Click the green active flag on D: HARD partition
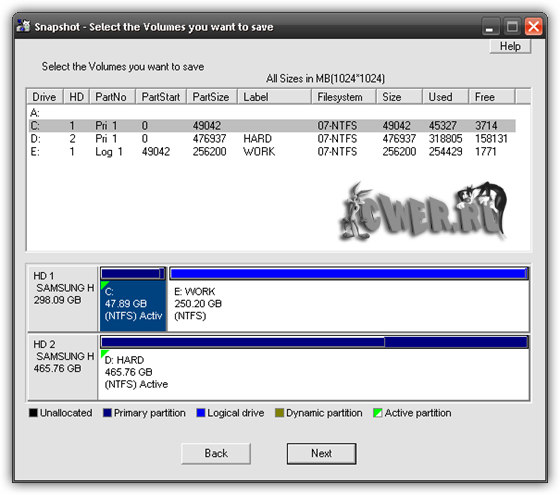This screenshot has height=495, width=560. coord(104,353)
